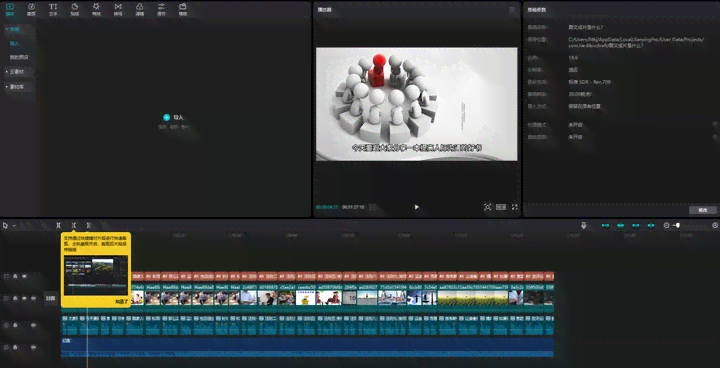720x368 pixels.
Task: Click the microphone record voiceover icon
Action: (x=584, y=226)
